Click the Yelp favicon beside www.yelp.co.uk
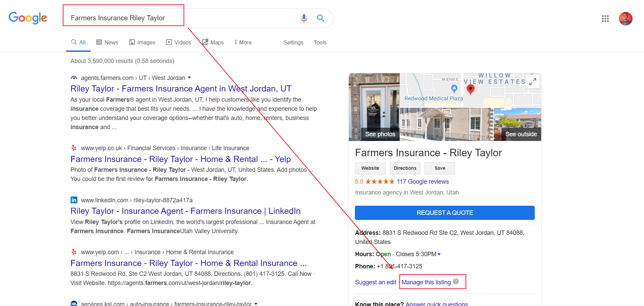The image size is (644, 306). (74, 148)
